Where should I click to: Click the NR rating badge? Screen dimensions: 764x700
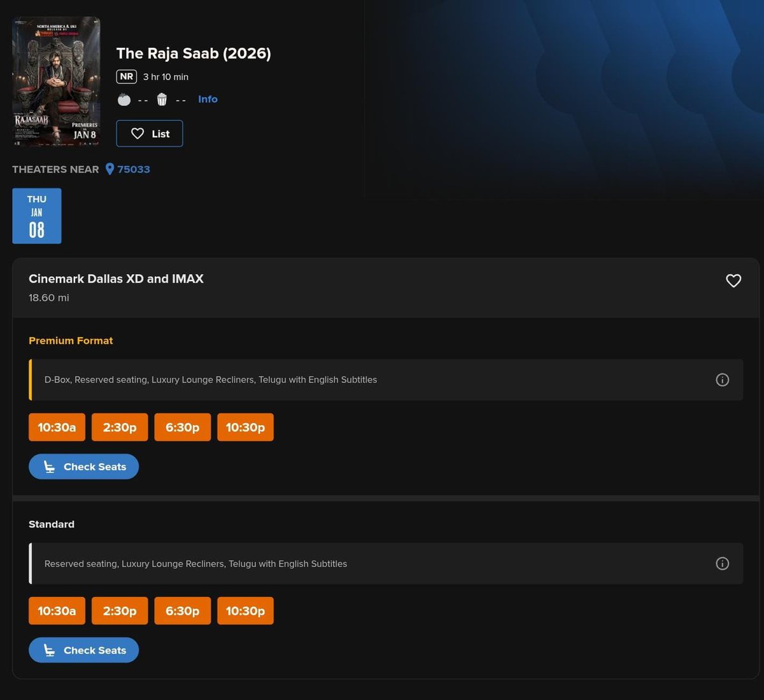[127, 76]
